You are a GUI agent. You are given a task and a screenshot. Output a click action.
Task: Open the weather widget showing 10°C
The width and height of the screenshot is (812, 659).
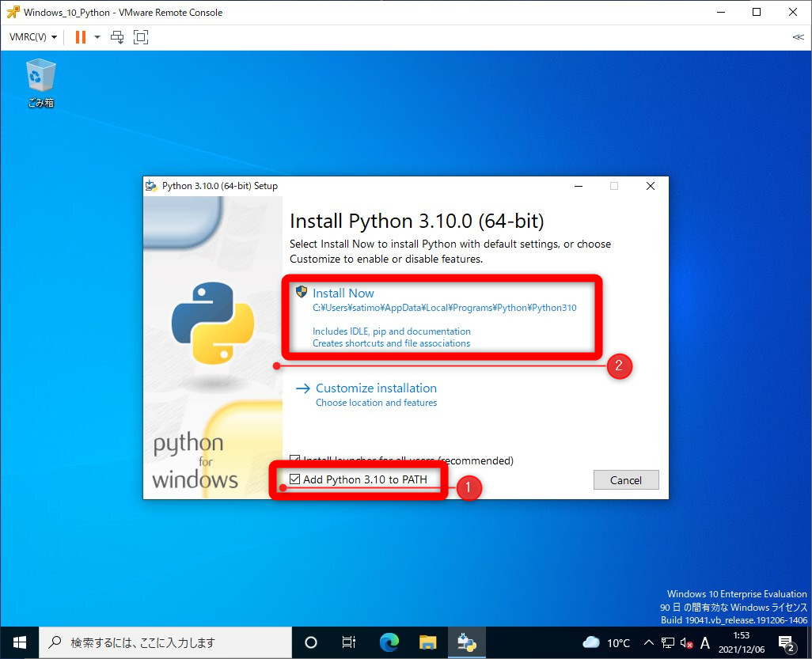click(x=605, y=642)
